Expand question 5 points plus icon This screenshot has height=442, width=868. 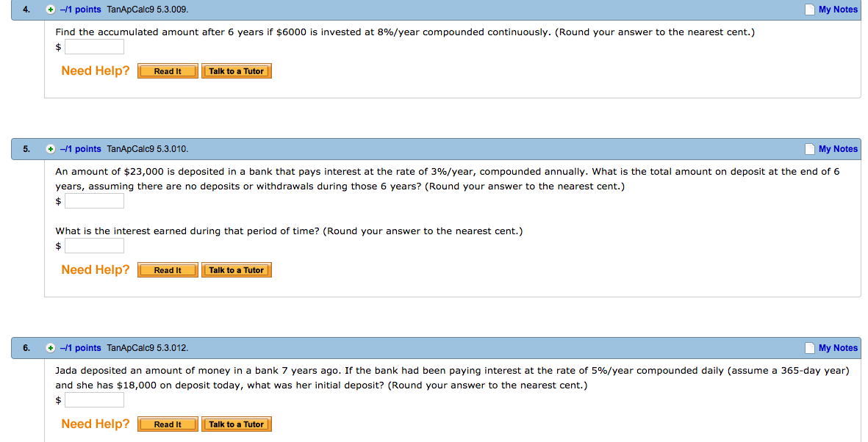[51, 149]
